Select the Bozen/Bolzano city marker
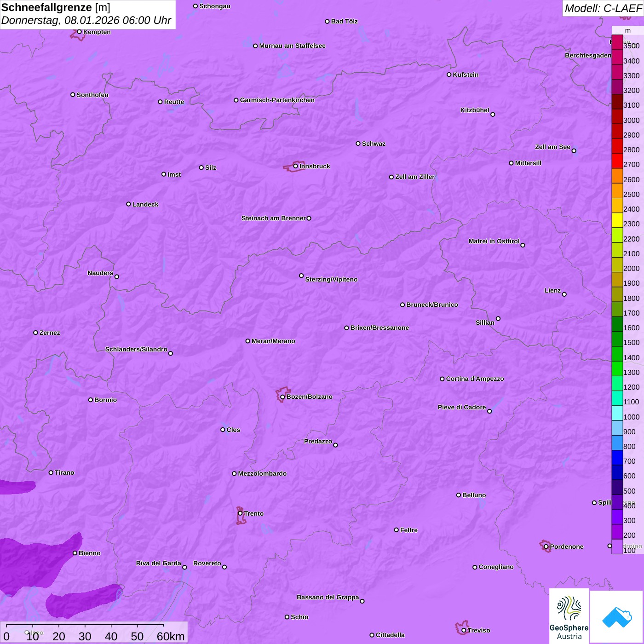Screen dimensions: 644x644 pyautogui.click(x=283, y=397)
